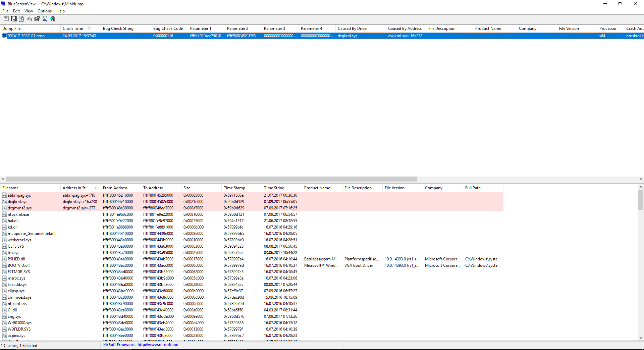This screenshot has height=350, width=644.
Task: Select the FLTMGR.SYS driver row
Action: [x=252, y=272]
